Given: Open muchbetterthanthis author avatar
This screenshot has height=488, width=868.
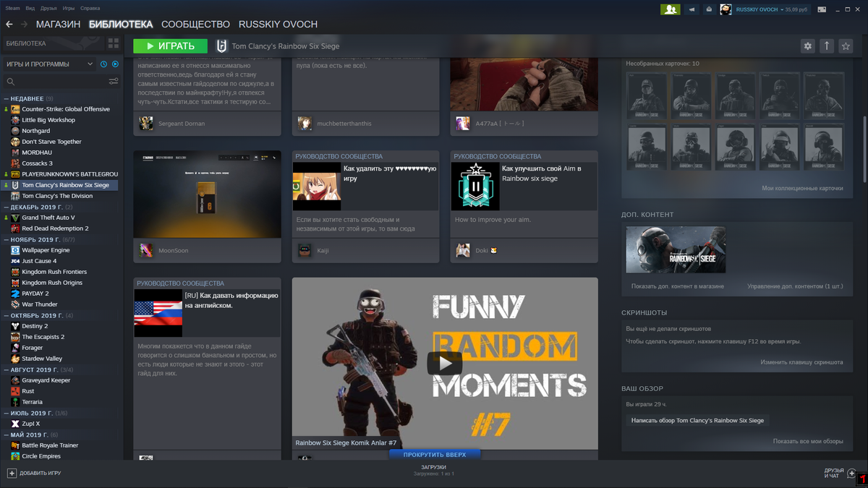Looking at the screenshot, I should click(x=305, y=124).
